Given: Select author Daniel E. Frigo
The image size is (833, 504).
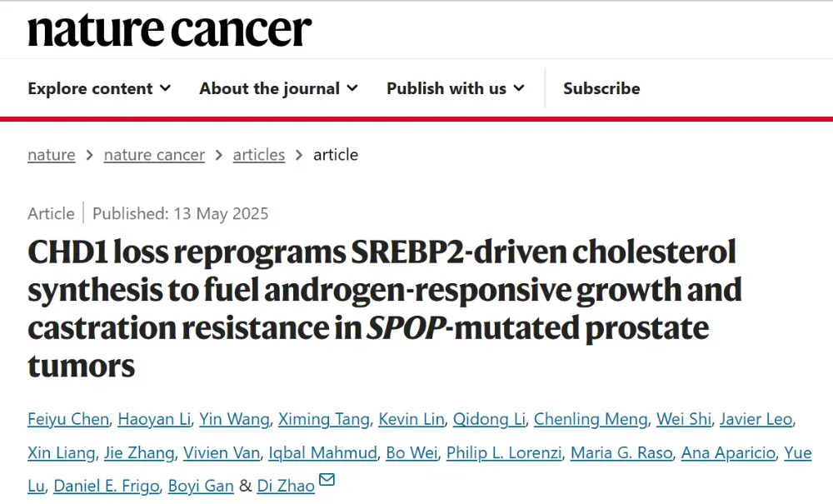Looking at the screenshot, I should click(x=107, y=486).
